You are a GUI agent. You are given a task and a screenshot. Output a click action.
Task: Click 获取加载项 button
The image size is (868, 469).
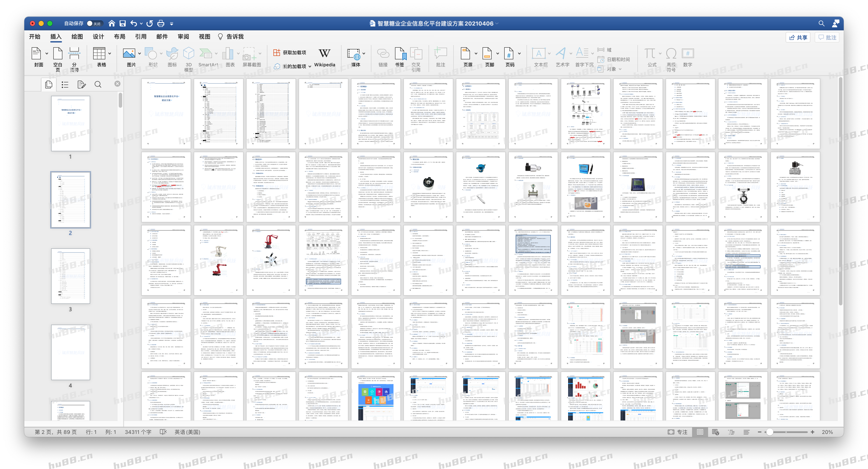(290, 53)
